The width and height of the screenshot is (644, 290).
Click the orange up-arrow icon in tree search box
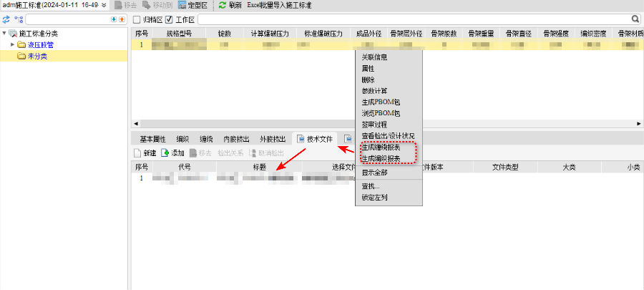click(x=122, y=19)
